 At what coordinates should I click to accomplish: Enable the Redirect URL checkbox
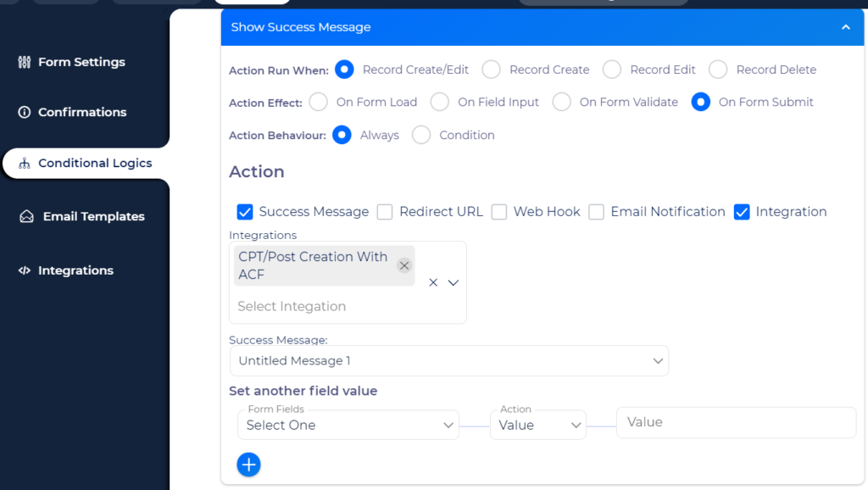[x=385, y=212]
